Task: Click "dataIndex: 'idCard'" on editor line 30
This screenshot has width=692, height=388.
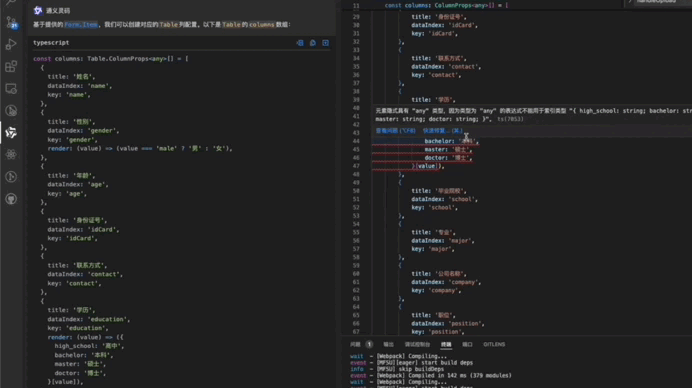Action: click(445, 25)
